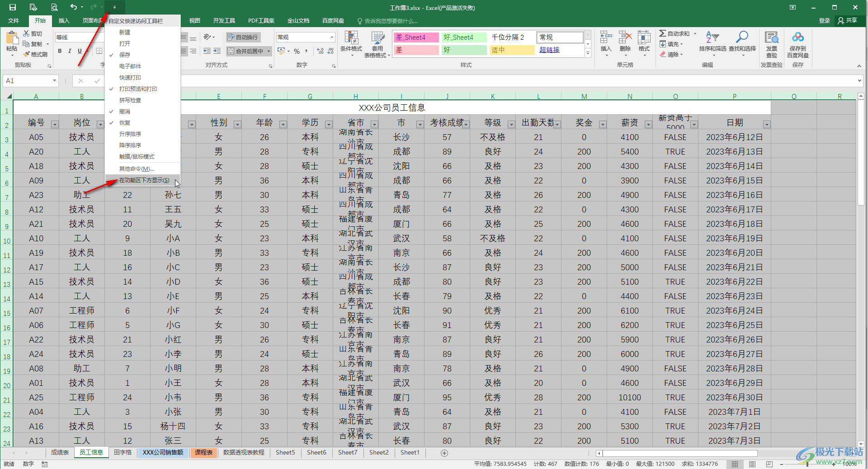The image size is (868, 469).
Task: Enable 升序排序 (Sort Ascending) in customize menu
Action: pos(142,134)
